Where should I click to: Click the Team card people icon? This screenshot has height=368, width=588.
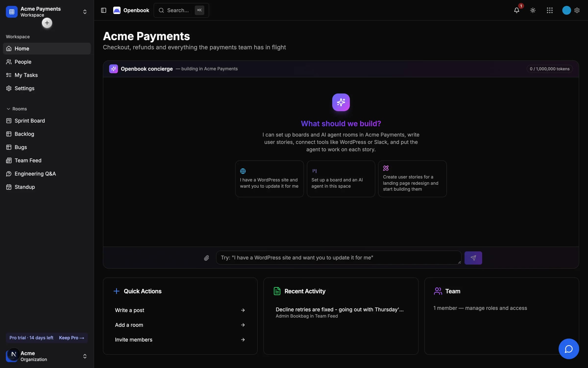(438, 291)
